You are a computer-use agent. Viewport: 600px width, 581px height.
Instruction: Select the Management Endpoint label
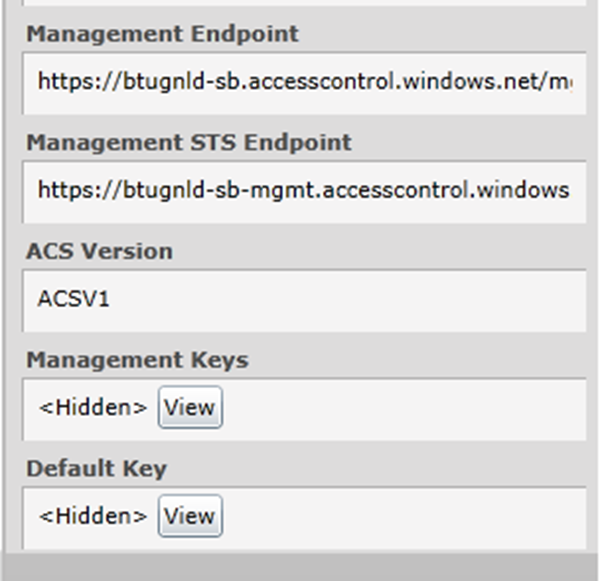click(162, 34)
